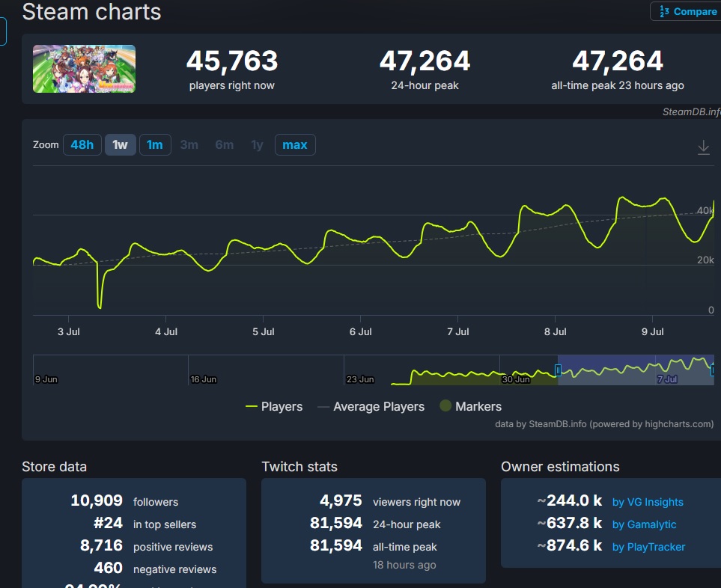Click the Twitch stats heading
The image size is (721, 588).
pyautogui.click(x=299, y=467)
